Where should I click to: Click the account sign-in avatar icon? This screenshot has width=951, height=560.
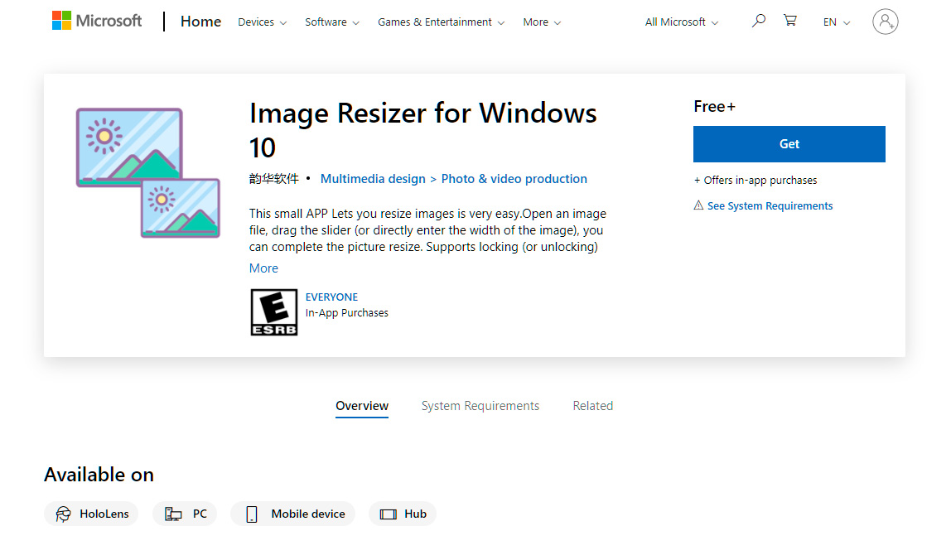pos(885,22)
